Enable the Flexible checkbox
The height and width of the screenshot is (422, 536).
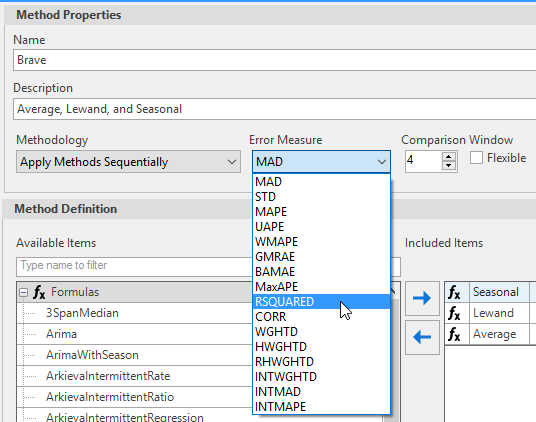click(476, 158)
